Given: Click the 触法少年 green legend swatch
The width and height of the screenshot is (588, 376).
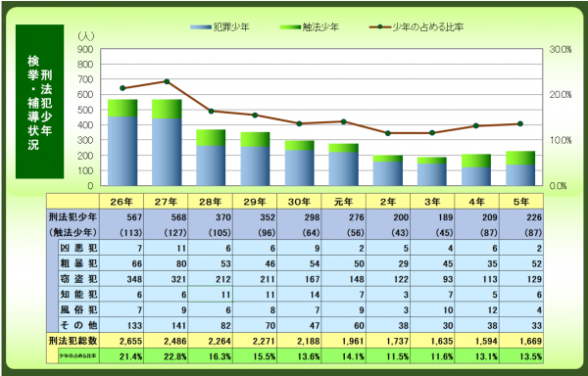Looking at the screenshot, I should (291, 27).
